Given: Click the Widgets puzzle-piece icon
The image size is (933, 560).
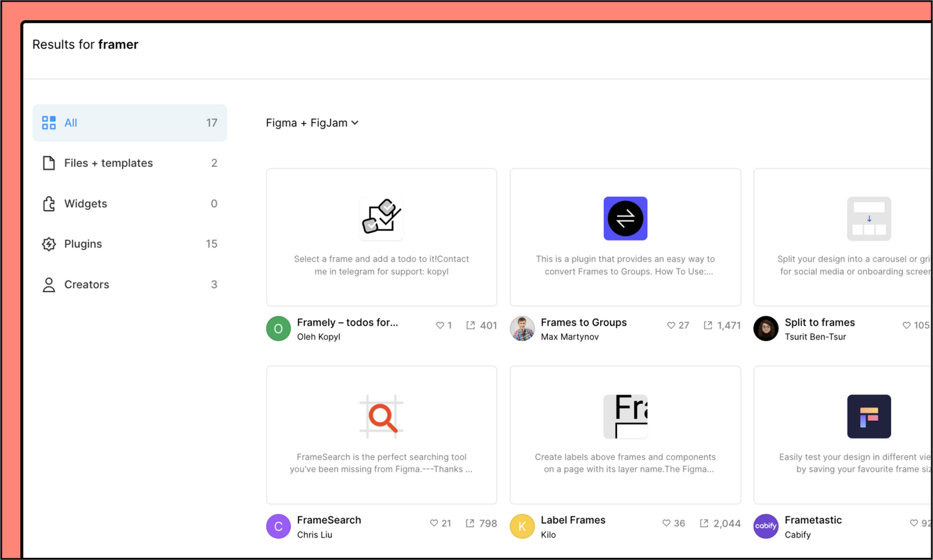Looking at the screenshot, I should point(49,204).
